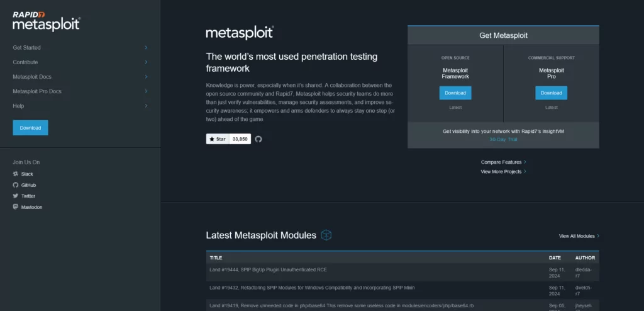The height and width of the screenshot is (311, 644).
Task: Click the GitHub Star button
Action: pyautogui.click(x=218, y=139)
